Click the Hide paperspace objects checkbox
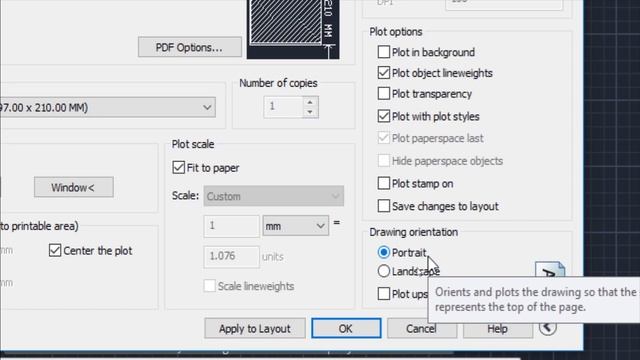Screen dimensions: 640x360 (x=384, y=161)
